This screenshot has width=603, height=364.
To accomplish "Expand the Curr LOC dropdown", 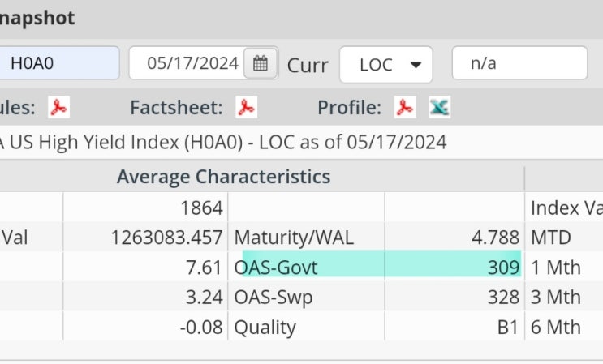I will pos(385,63).
